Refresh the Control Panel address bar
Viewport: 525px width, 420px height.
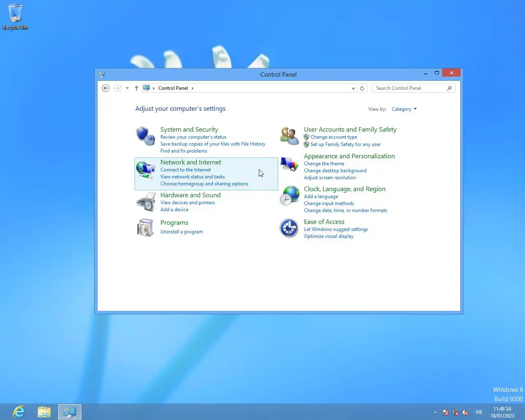tap(362, 88)
